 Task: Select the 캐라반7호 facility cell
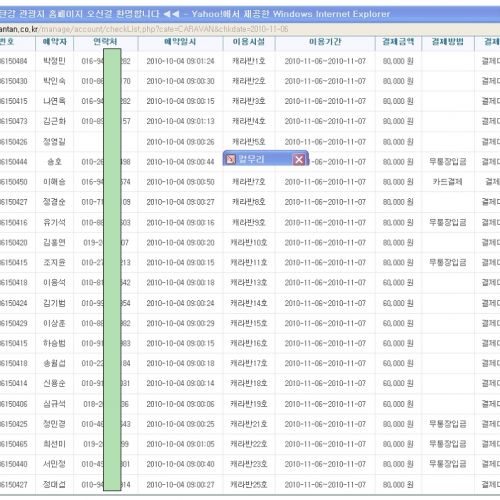pyautogui.click(x=249, y=182)
